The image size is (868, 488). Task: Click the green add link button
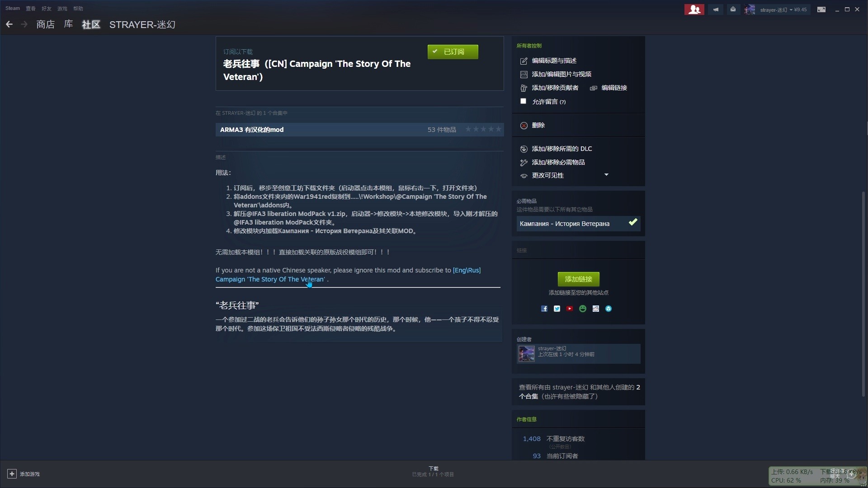(578, 279)
